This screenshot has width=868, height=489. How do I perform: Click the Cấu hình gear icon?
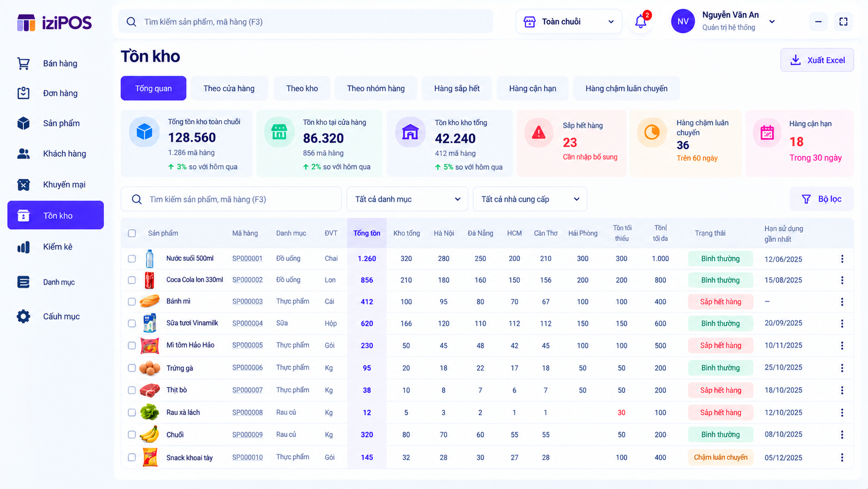(x=23, y=316)
